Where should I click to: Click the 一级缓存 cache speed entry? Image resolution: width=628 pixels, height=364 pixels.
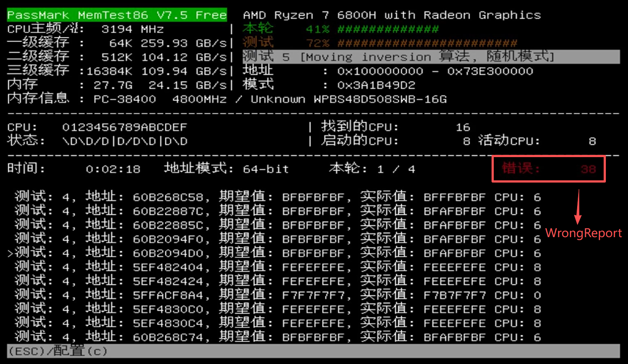111,43
